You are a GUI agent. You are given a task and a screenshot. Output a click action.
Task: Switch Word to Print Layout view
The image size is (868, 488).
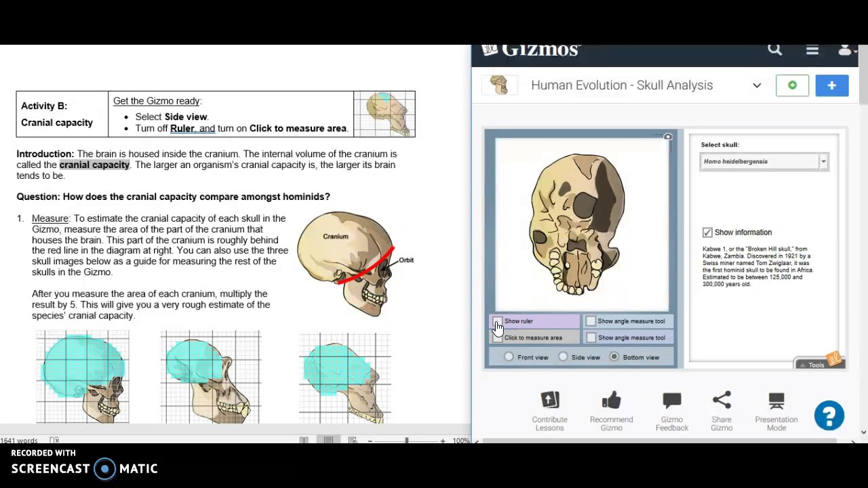pyautogui.click(x=328, y=441)
